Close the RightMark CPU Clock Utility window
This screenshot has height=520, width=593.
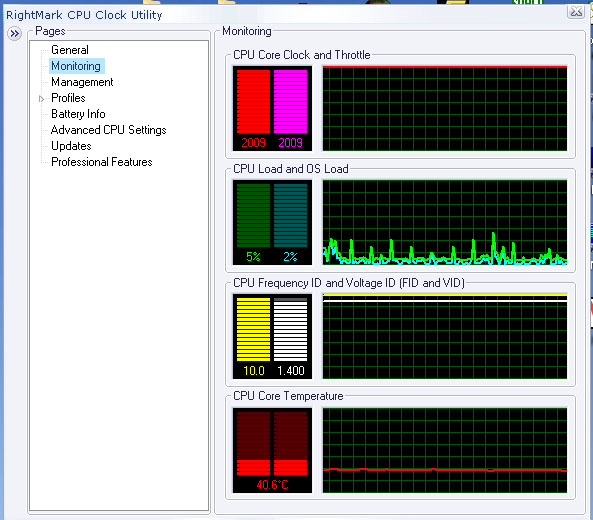(576, 12)
